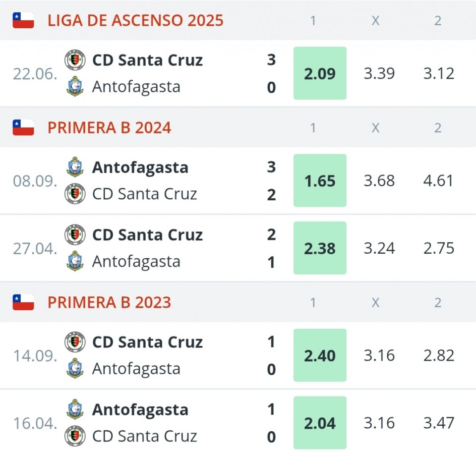Open Antofagasta team in the 14.09. match
This screenshot has width=476, height=455.
tap(136, 369)
